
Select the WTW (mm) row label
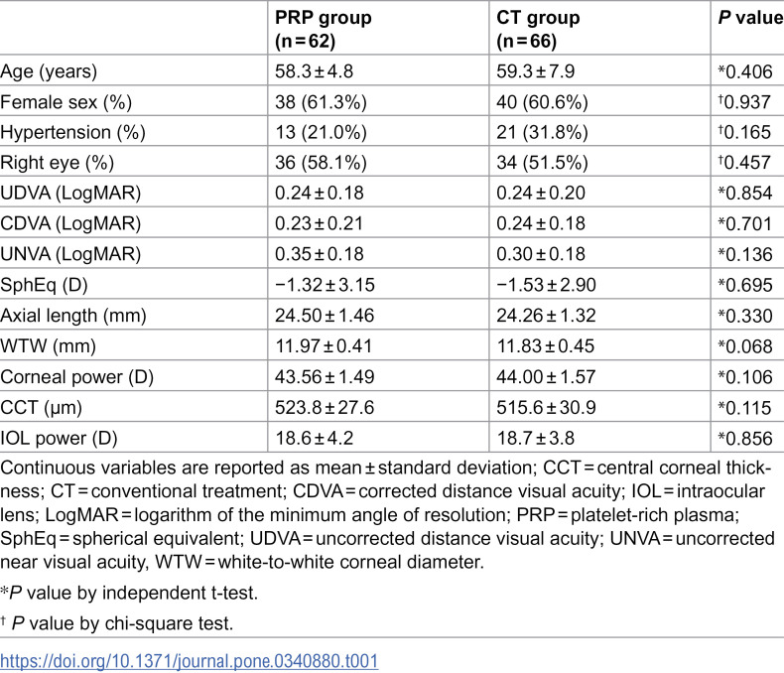[48, 346]
